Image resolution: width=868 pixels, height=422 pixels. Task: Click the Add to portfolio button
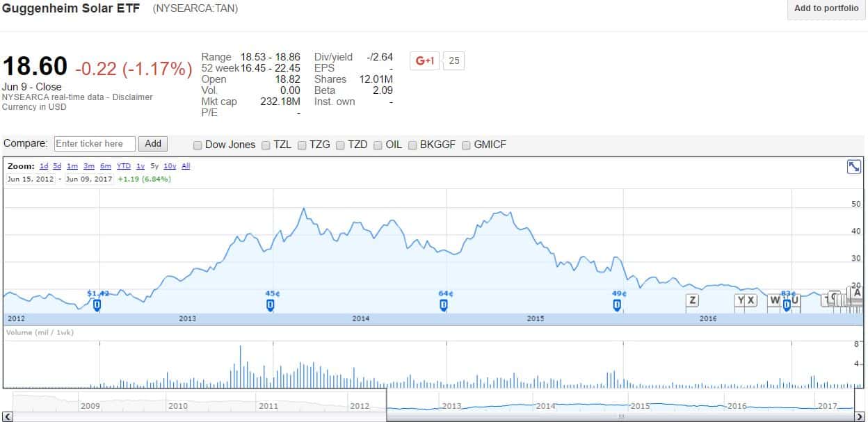click(826, 9)
